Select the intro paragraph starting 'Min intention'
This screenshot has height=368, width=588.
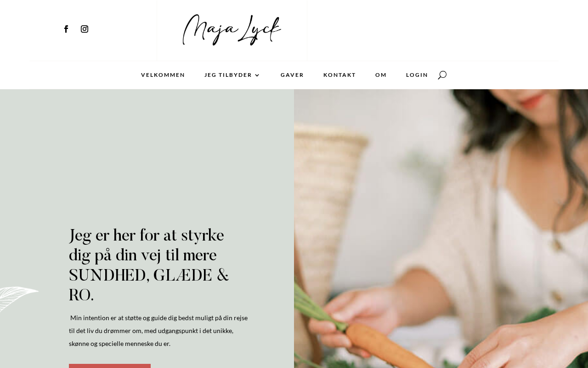point(158,331)
